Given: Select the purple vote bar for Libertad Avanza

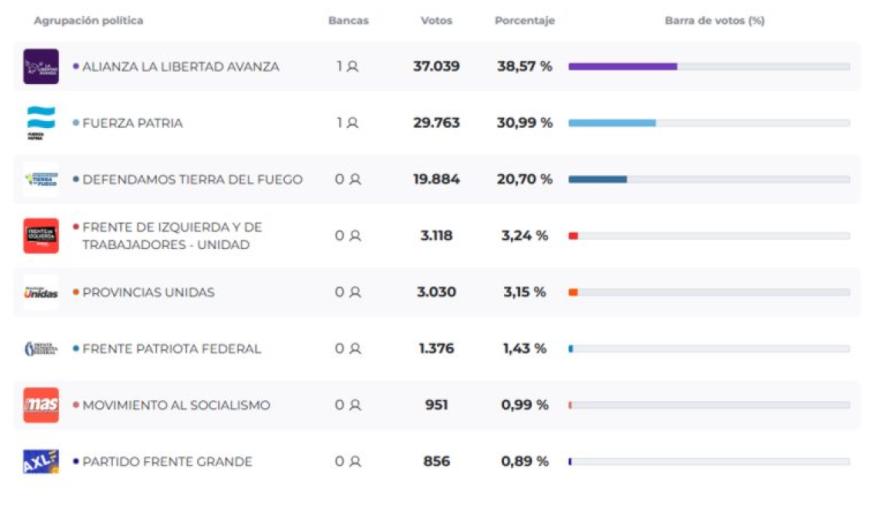Looking at the screenshot, I should click(622, 67).
